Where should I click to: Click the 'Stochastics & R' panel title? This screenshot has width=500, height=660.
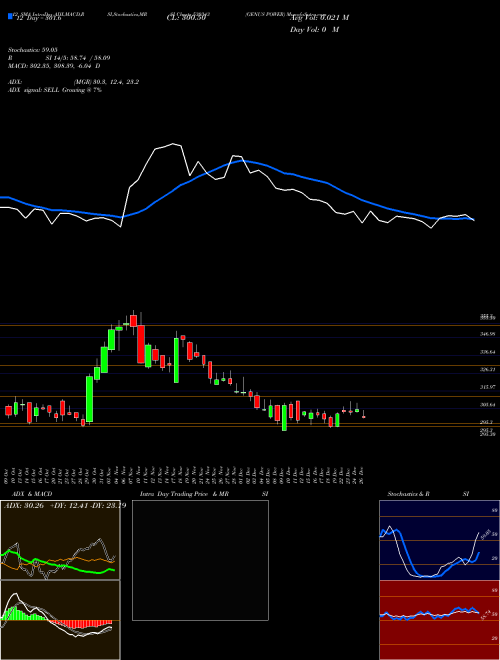pos(409,494)
